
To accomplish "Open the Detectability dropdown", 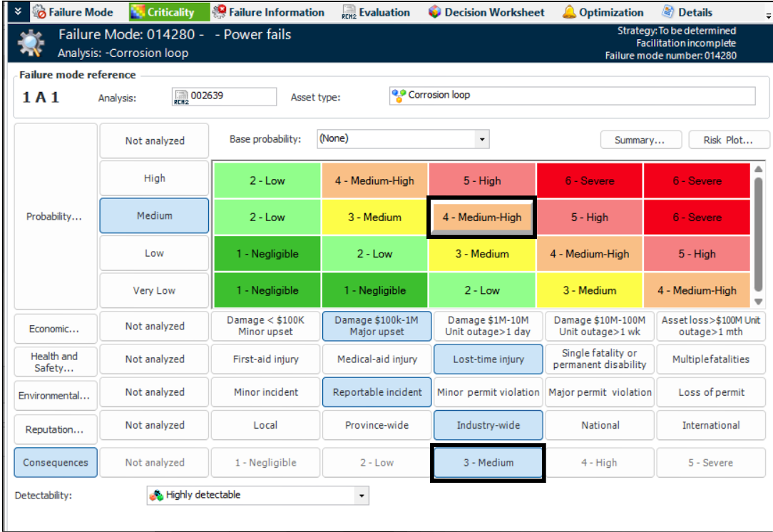I will [x=362, y=496].
